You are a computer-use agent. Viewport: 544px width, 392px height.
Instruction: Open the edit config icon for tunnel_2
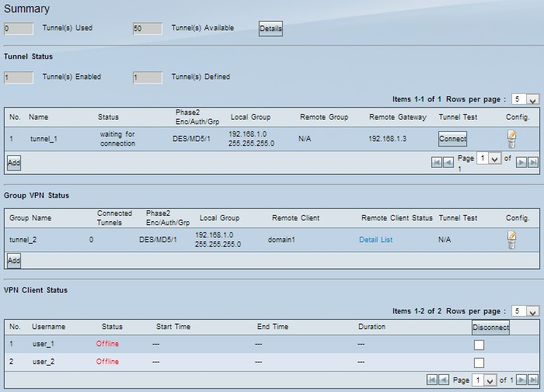coord(511,235)
